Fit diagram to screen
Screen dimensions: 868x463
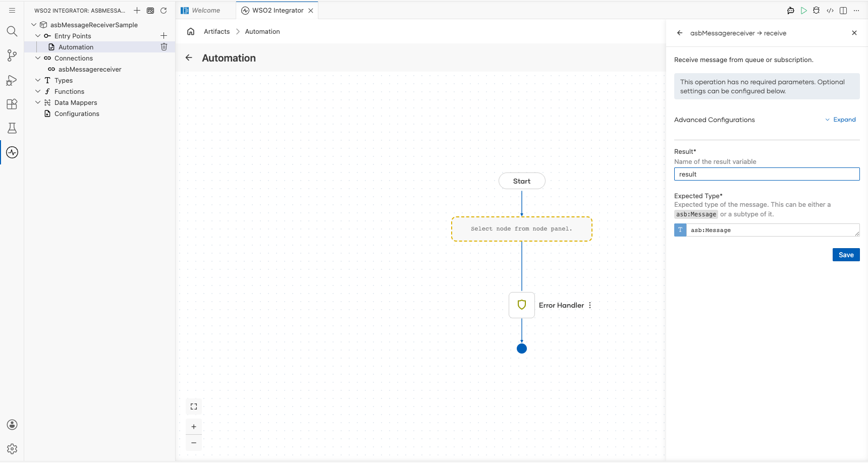pos(194,407)
